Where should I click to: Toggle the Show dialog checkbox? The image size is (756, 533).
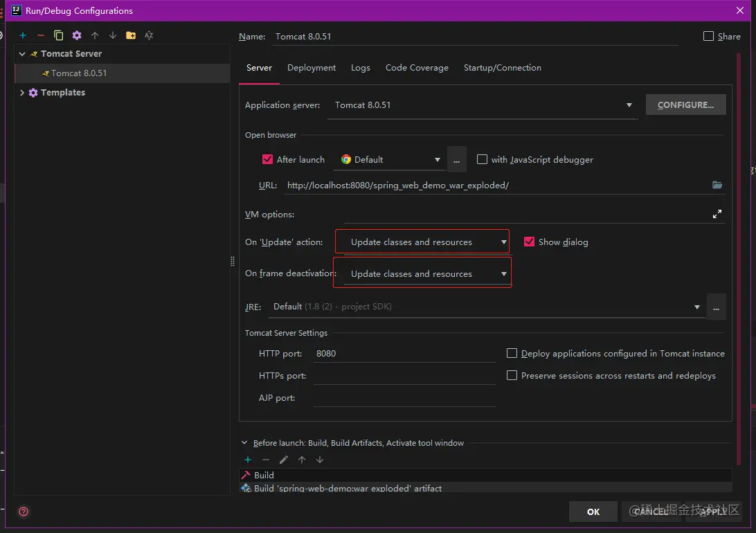coord(529,242)
